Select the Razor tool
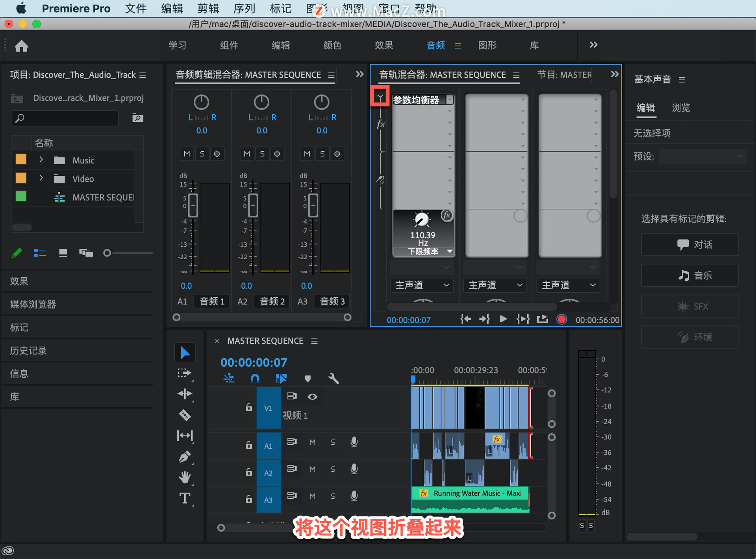 [x=185, y=415]
